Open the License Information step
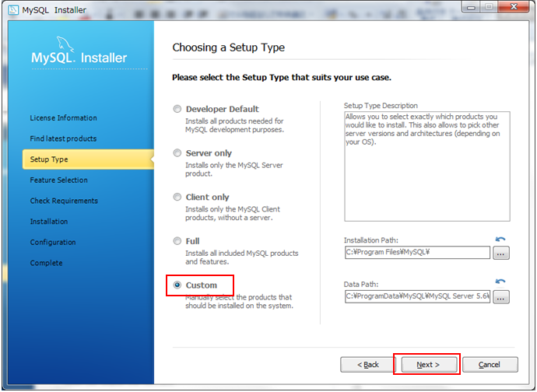The height and width of the screenshot is (392, 537). (x=63, y=117)
